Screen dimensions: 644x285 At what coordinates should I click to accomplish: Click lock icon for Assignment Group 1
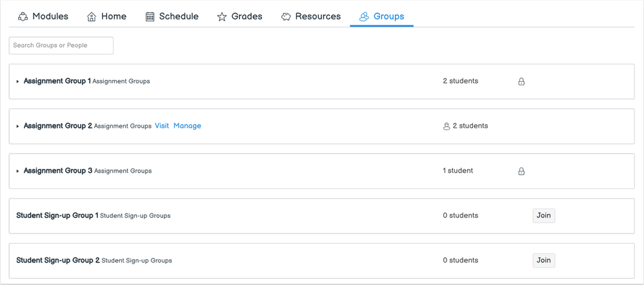coord(521,81)
